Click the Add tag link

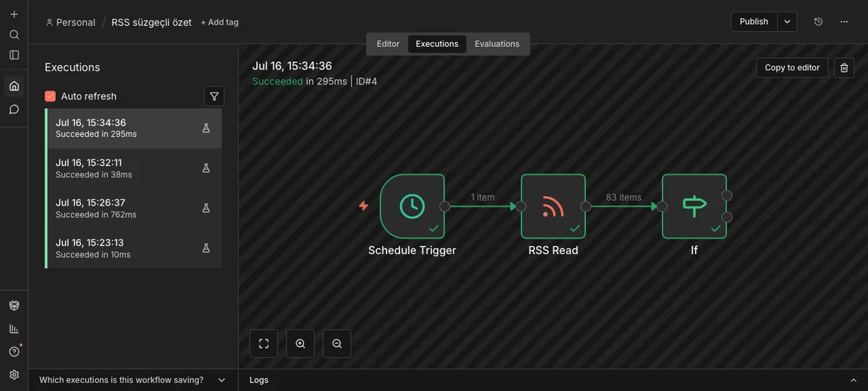[x=219, y=22]
